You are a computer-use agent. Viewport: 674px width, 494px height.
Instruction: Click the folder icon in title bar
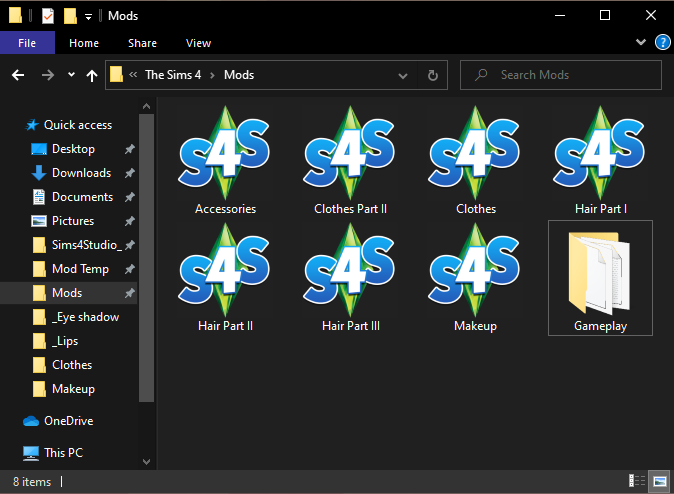tap(15, 15)
